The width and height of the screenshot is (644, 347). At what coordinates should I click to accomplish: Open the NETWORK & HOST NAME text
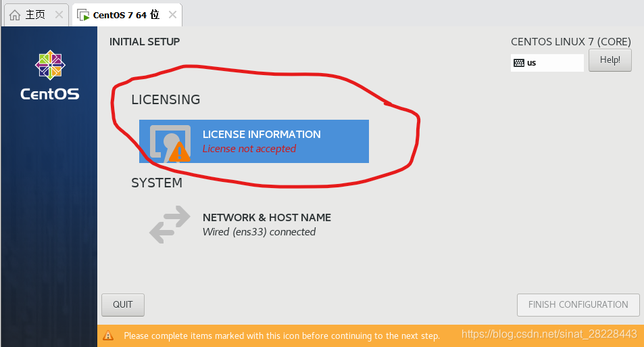267,218
